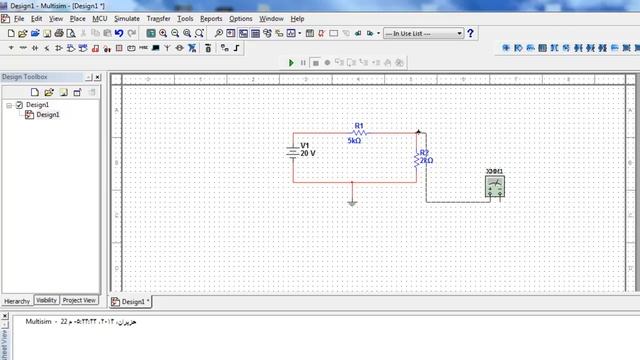Save the current design
The height and width of the screenshot is (360, 640).
47,33
